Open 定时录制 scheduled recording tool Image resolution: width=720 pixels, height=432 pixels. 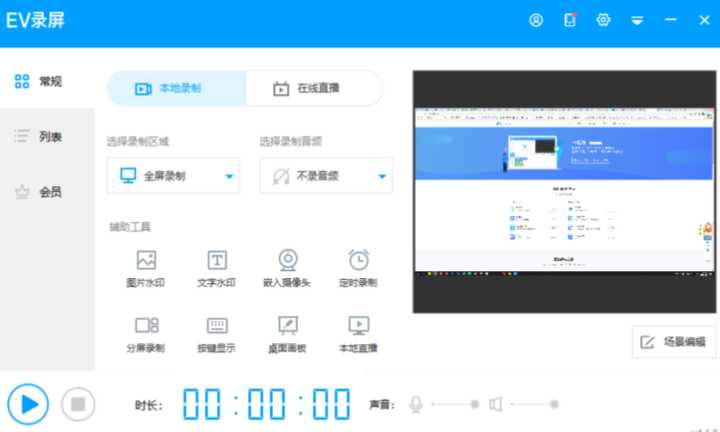358,269
